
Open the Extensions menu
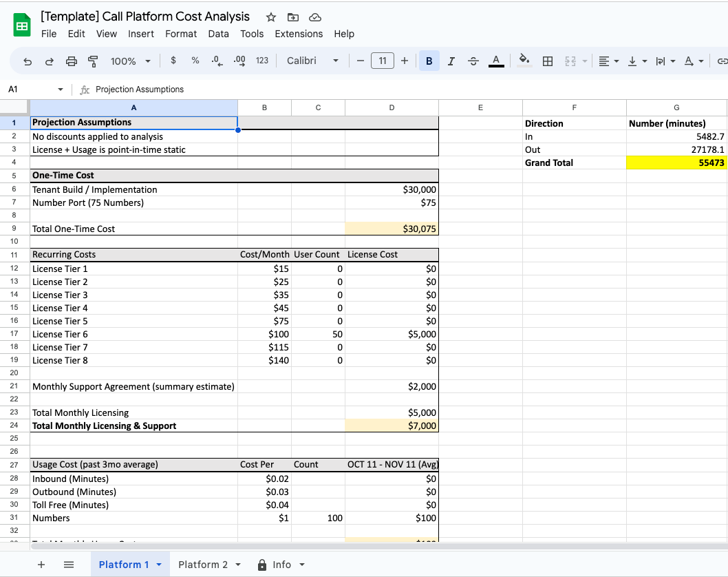click(299, 34)
